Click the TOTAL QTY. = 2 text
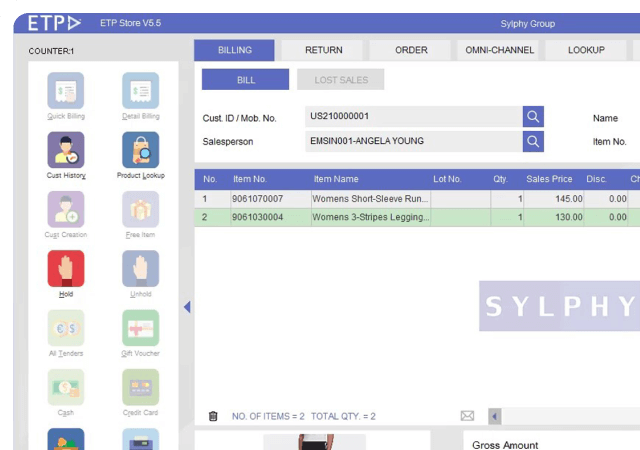640x450 pixels. tap(343, 417)
